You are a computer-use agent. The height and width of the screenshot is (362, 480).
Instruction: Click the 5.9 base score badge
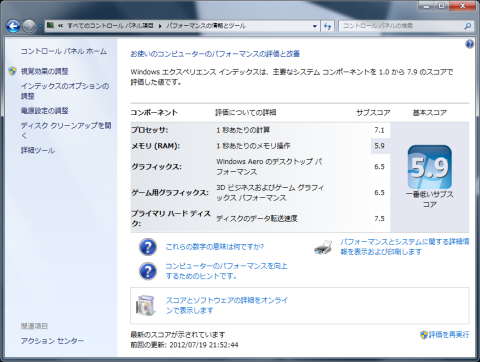430,167
